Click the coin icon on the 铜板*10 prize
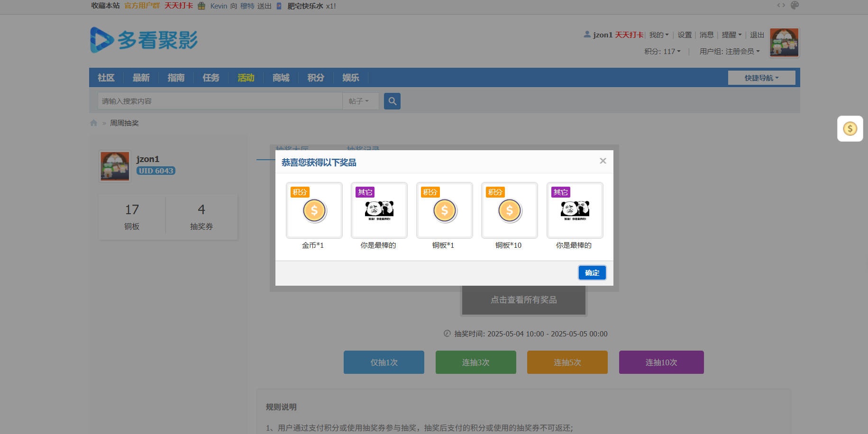Image resolution: width=868 pixels, height=434 pixels. pos(509,211)
